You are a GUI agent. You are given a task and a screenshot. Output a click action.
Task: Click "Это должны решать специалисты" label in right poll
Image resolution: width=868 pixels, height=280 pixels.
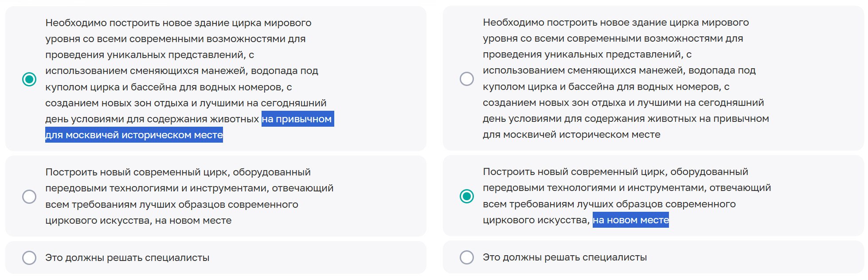point(565,257)
